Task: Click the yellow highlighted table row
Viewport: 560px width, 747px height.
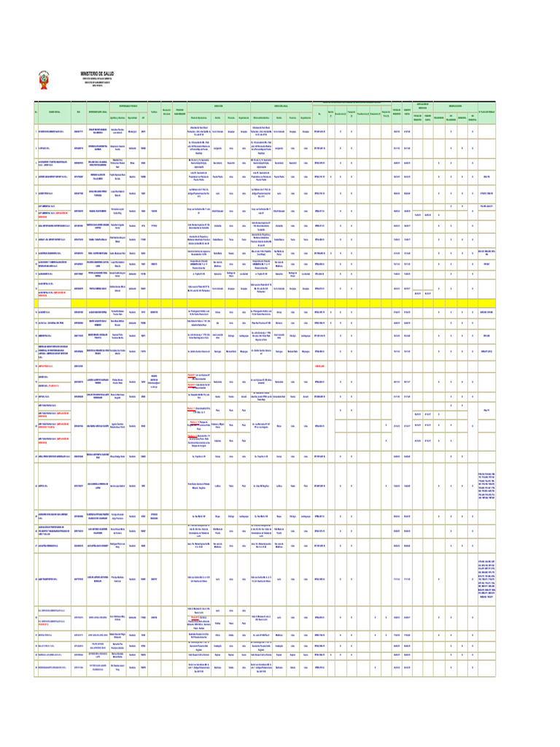Action: pyautogui.click(x=265, y=303)
